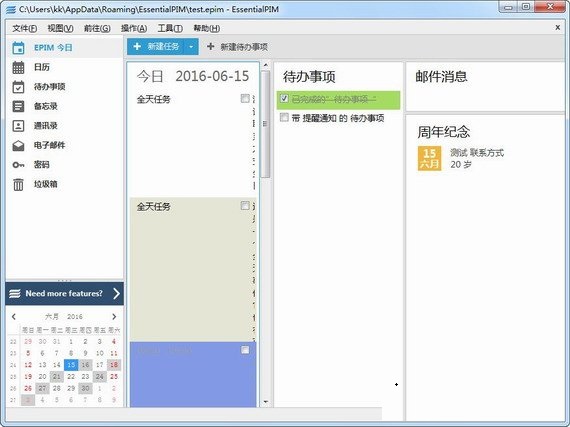The image size is (570, 427).
Task: Open the 待办事项 to-do sidebar icon
Action: click(x=18, y=87)
